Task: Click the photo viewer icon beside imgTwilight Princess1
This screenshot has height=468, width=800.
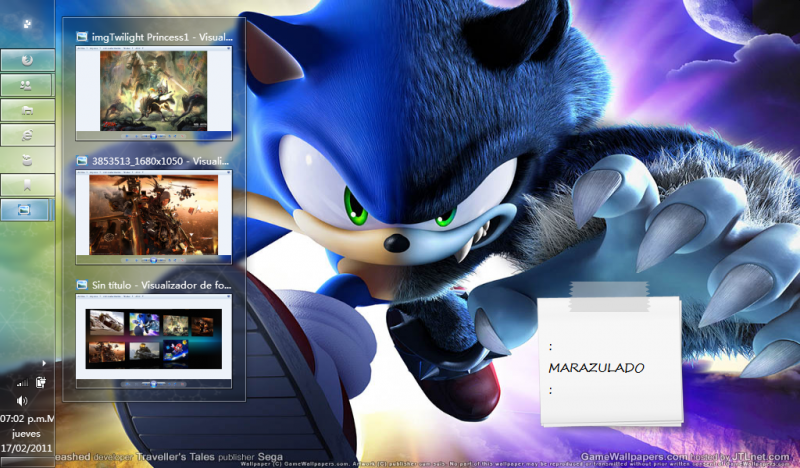Action: [82, 36]
